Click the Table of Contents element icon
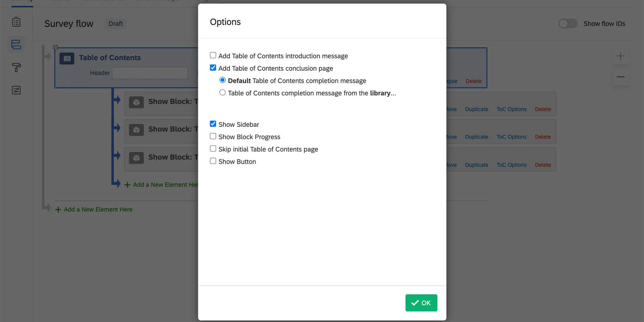 (67, 58)
